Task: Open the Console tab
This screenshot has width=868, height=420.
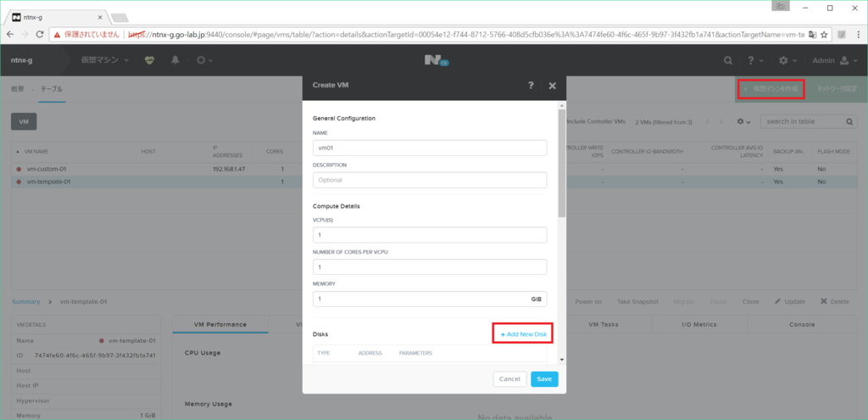Action: [802, 324]
